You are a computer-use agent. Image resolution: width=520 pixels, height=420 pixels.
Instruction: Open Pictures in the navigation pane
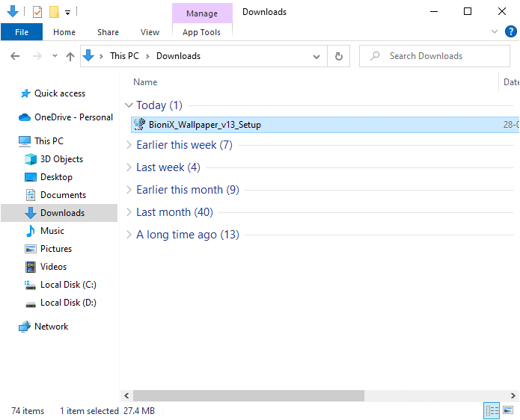56,248
